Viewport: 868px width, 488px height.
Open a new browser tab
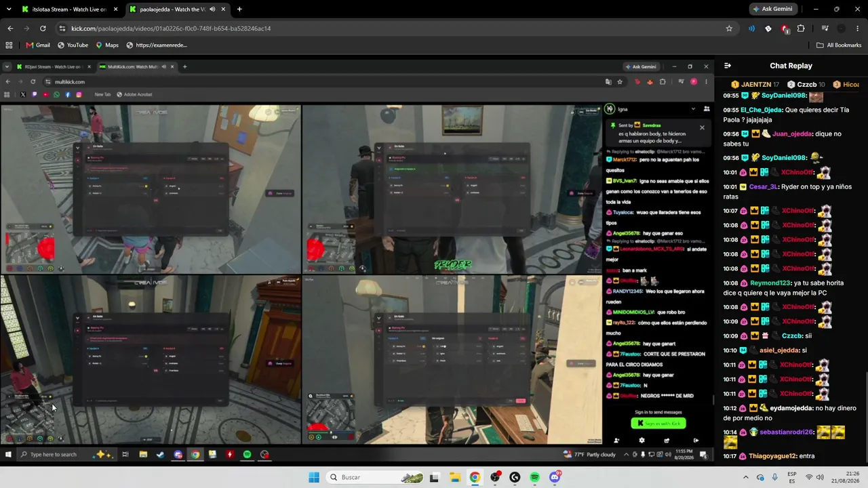[239, 9]
